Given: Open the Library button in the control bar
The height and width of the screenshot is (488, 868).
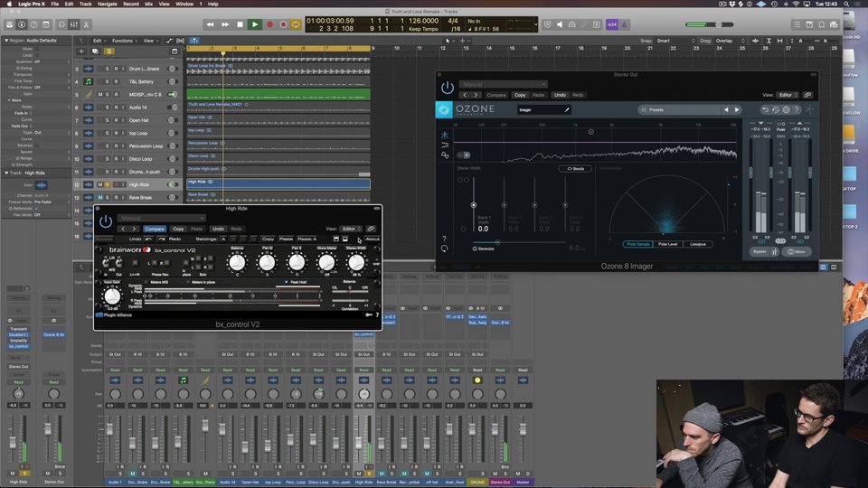Looking at the screenshot, I should [x=9, y=24].
